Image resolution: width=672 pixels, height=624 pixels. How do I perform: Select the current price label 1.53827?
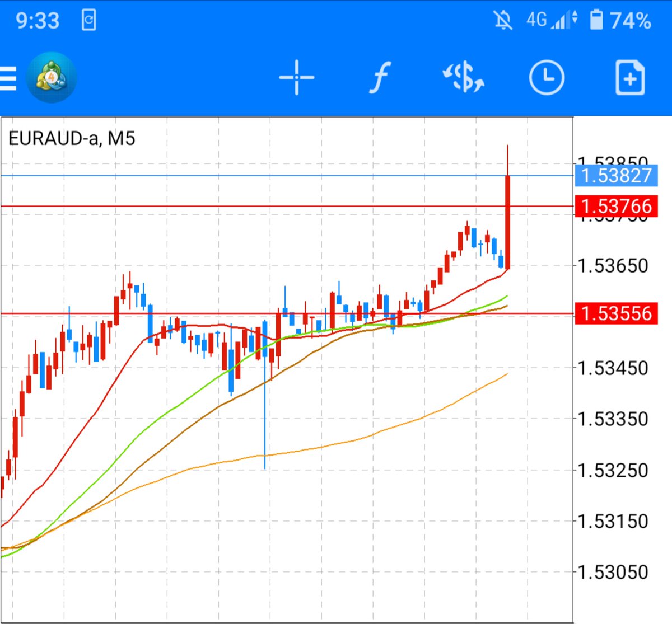[616, 176]
